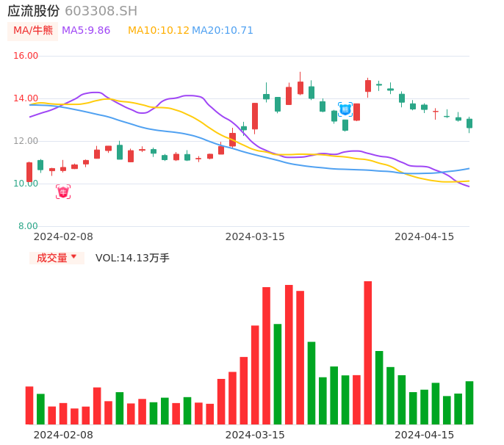This screenshot has height=445, width=504.
Task: Select the 2024-04-15 date under the volume chart
Action: (425, 435)
